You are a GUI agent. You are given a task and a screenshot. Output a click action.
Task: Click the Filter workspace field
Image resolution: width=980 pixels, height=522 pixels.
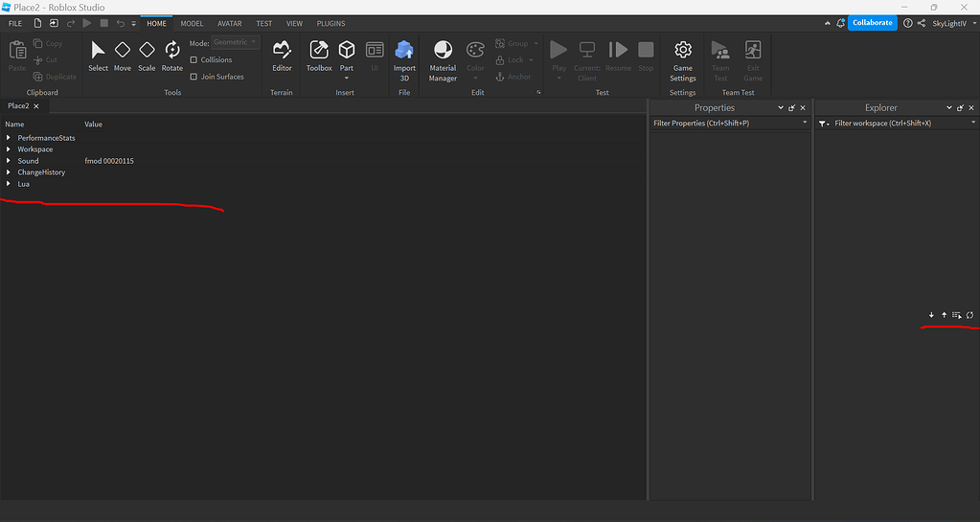pyautogui.click(x=903, y=124)
